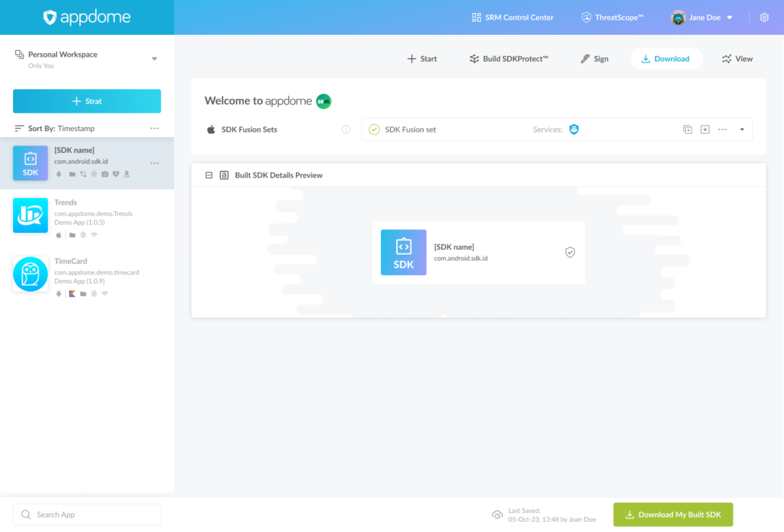Switch to the Build SDKProtect tab
This screenshot has height=532, width=784.
point(509,59)
